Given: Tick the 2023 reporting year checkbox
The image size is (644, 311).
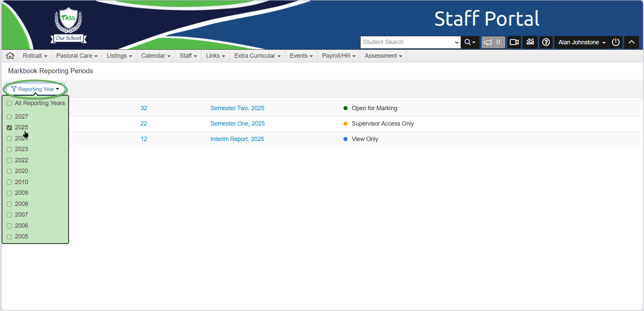Looking at the screenshot, I should coord(9,149).
